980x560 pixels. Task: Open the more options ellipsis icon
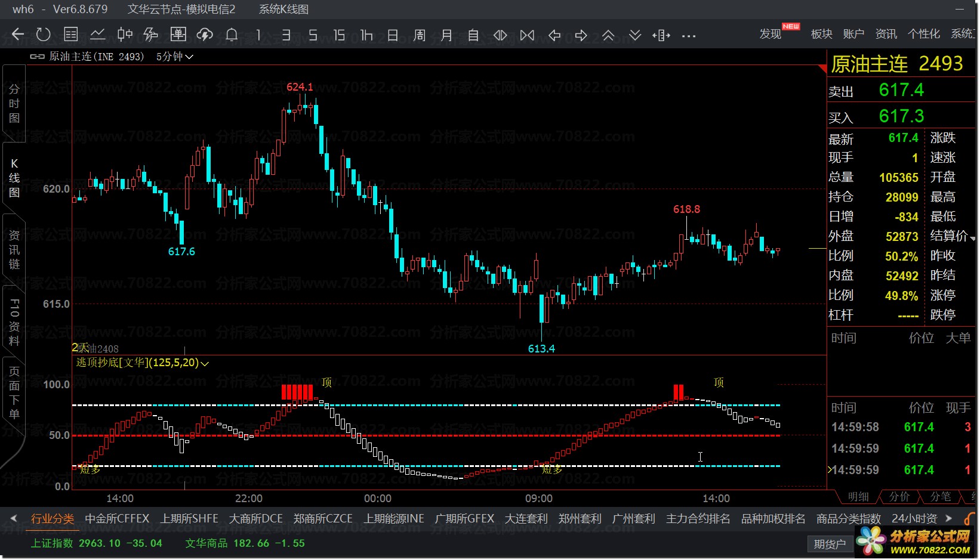689,36
